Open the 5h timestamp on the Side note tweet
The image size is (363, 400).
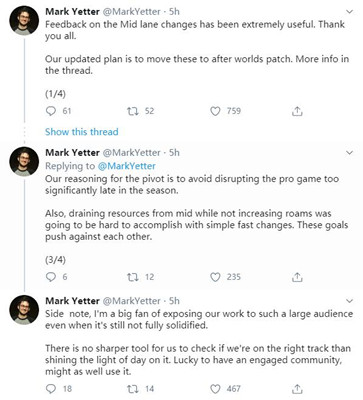coord(174,301)
